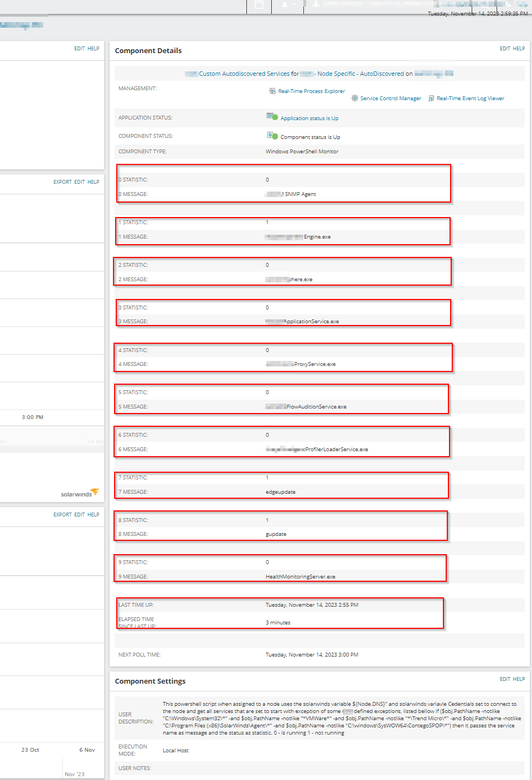Open the notifications bell in top bar

point(285,4)
